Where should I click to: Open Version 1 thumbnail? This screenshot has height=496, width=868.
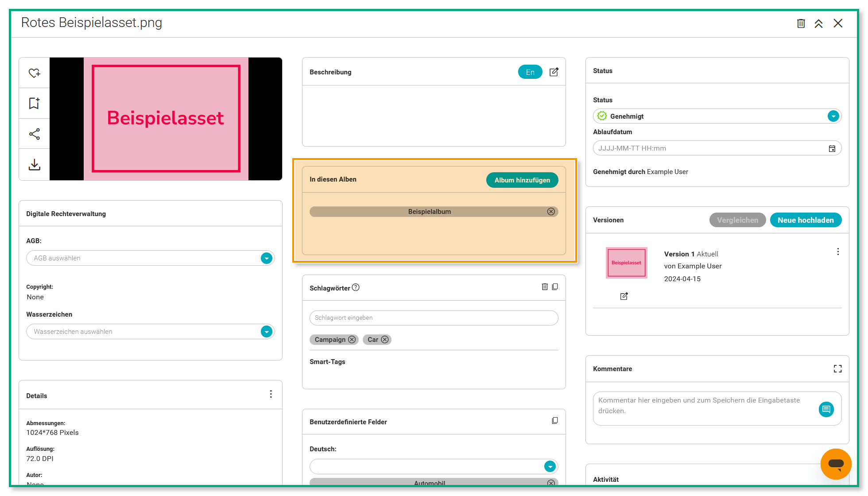point(626,263)
